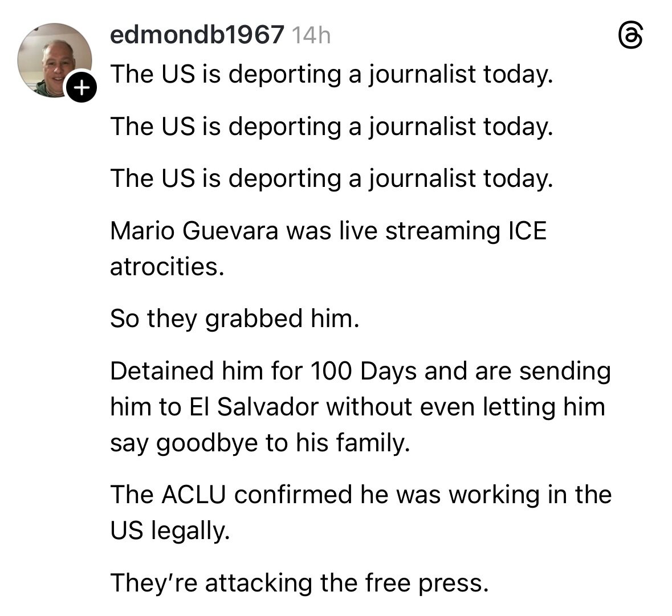
Task: Click the word 'ACLU' in post
Action: pos(194,495)
